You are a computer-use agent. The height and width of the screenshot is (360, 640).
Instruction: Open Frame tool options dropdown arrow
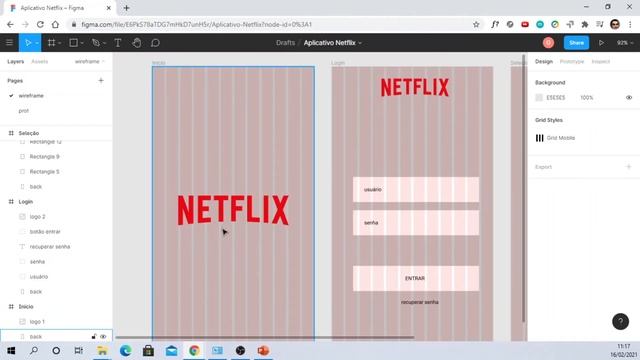tap(60, 43)
